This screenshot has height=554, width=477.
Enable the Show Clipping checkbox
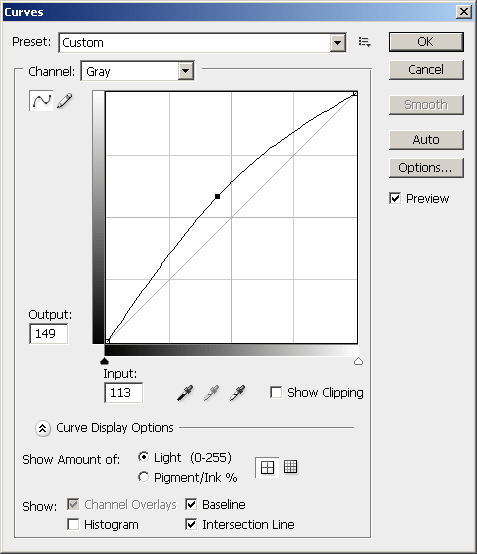(276, 392)
